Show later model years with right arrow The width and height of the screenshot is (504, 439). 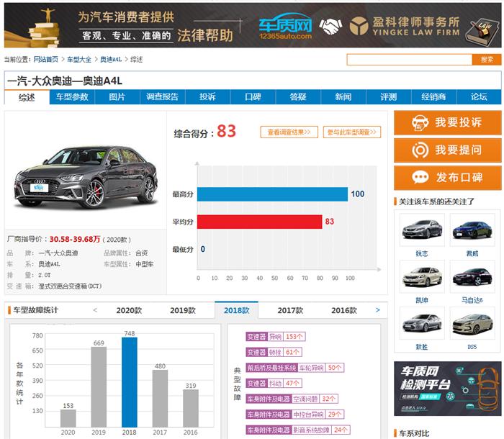tap(378, 310)
